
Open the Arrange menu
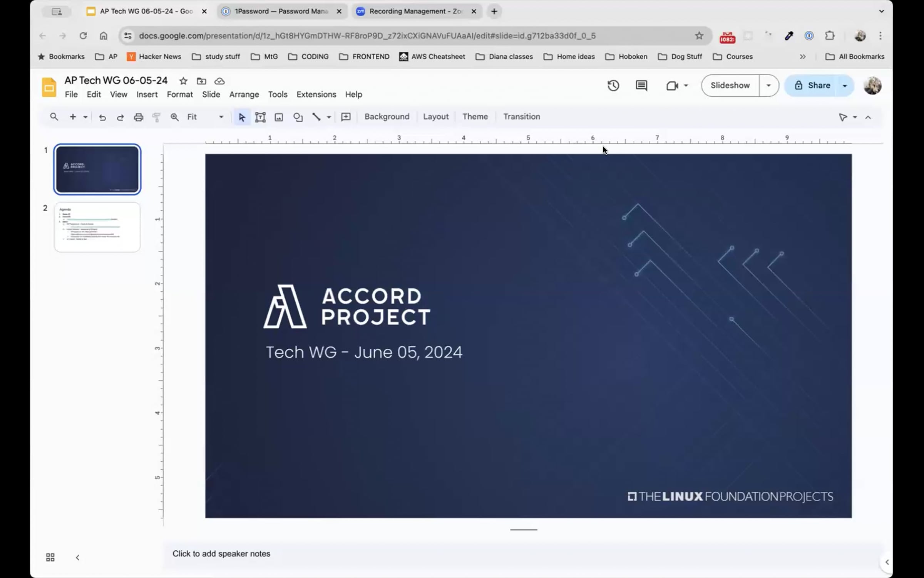244,94
